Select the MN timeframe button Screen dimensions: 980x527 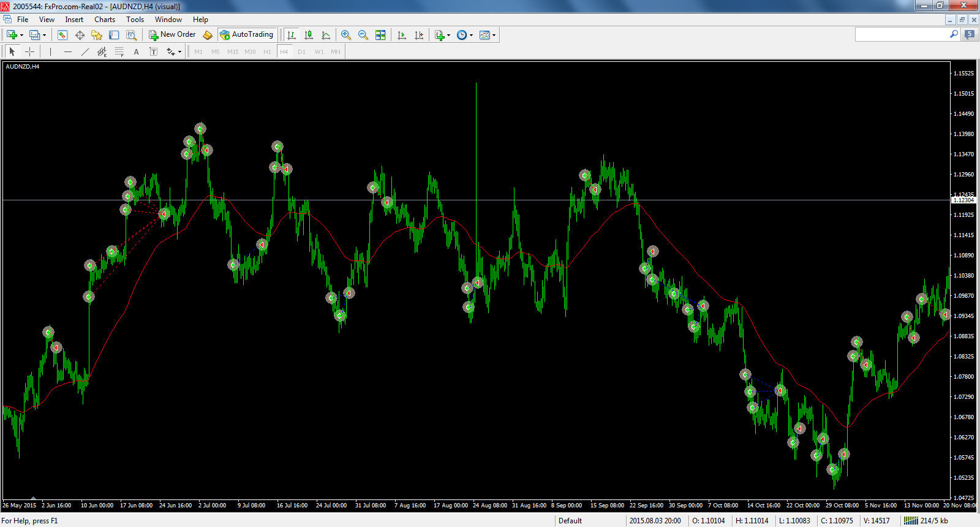tap(336, 51)
